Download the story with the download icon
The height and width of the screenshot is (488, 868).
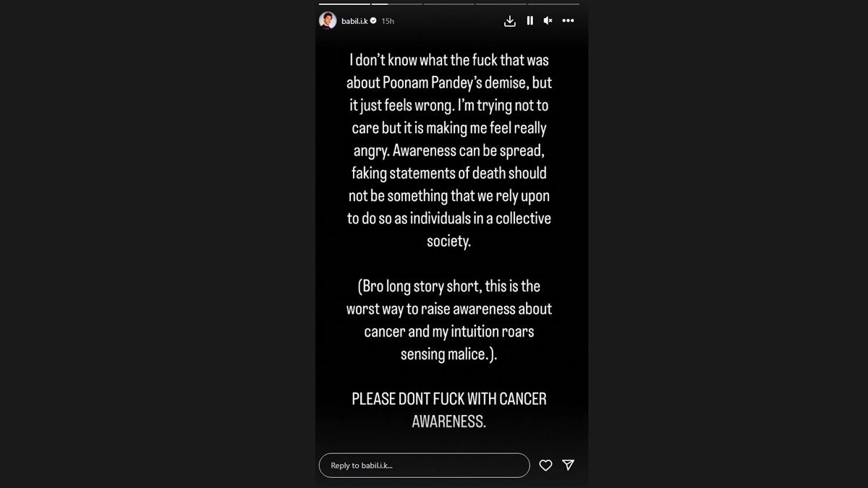click(x=510, y=21)
